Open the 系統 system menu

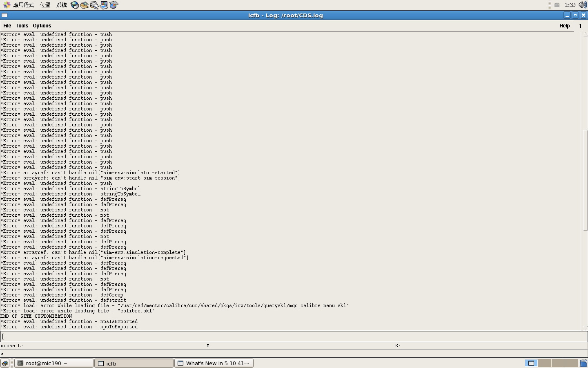62,5
